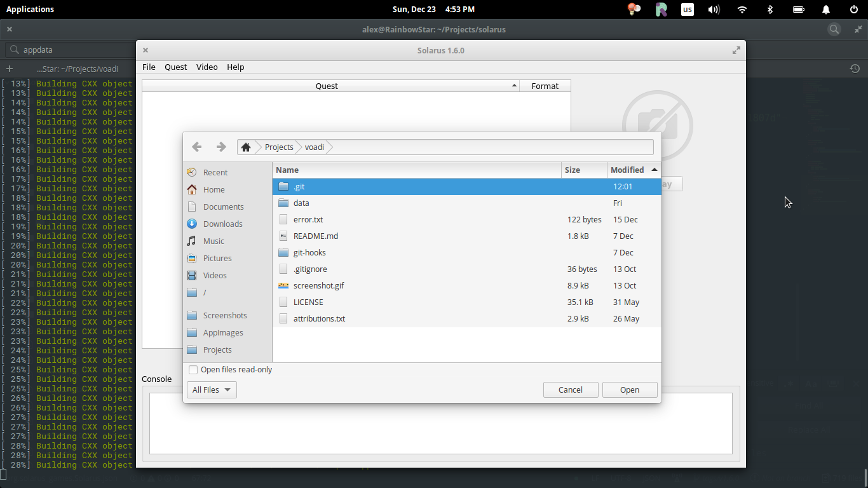
Task: Open the battery indicator
Action: 799,10
